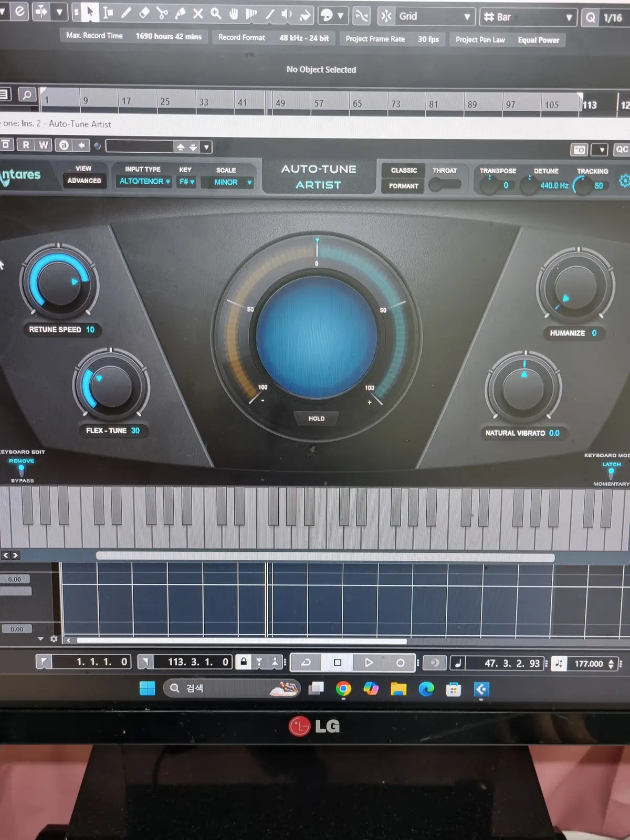Image resolution: width=630 pixels, height=840 pixels.
Task: Click the plugin snapshot camera icon
Action: tap(579, 150)
